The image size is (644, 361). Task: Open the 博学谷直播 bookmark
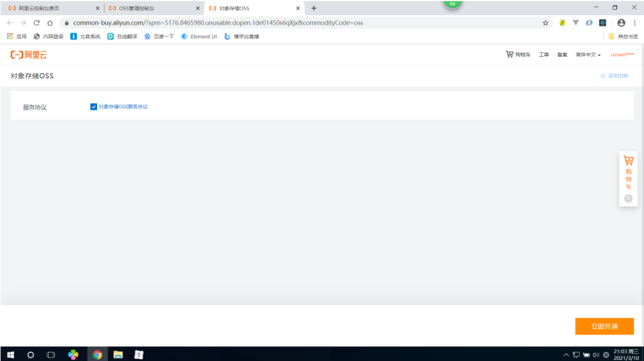[242, 36]
